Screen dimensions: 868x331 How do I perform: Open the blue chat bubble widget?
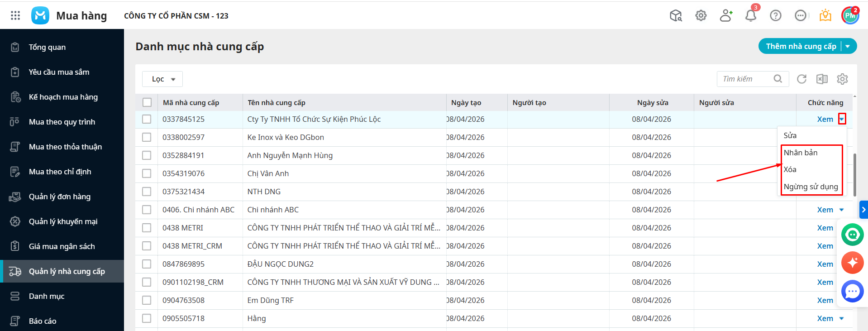pyautogui.click(x=852, y=291)
